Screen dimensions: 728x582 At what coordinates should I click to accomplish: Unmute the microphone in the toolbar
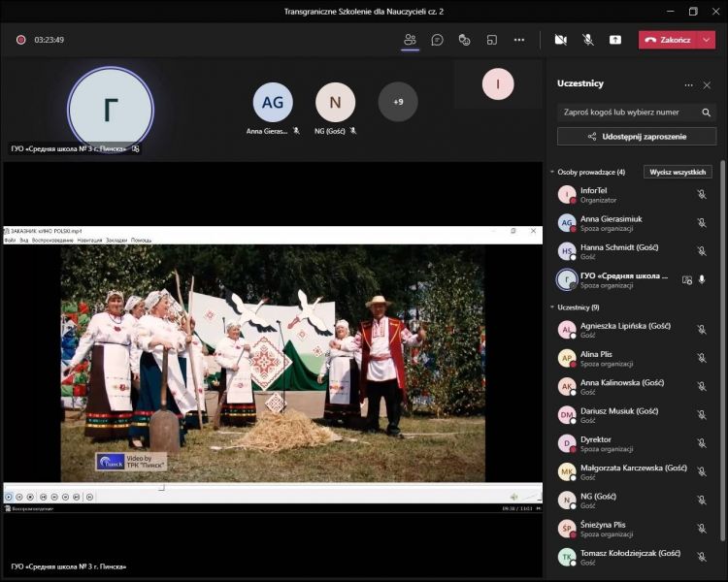pos(588,40)
